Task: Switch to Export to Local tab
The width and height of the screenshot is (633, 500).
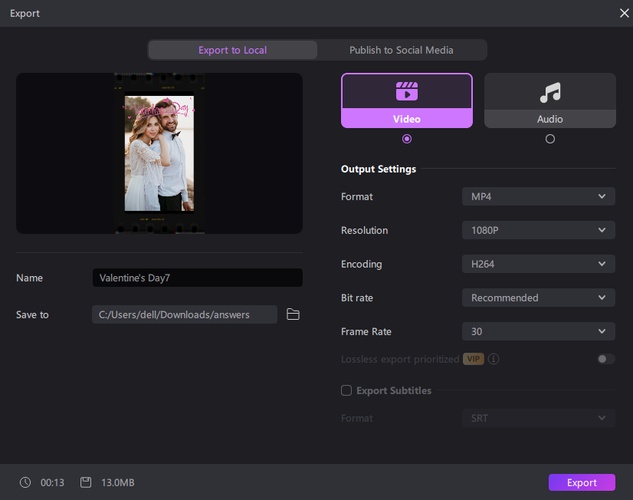Action: coord(233,50)
